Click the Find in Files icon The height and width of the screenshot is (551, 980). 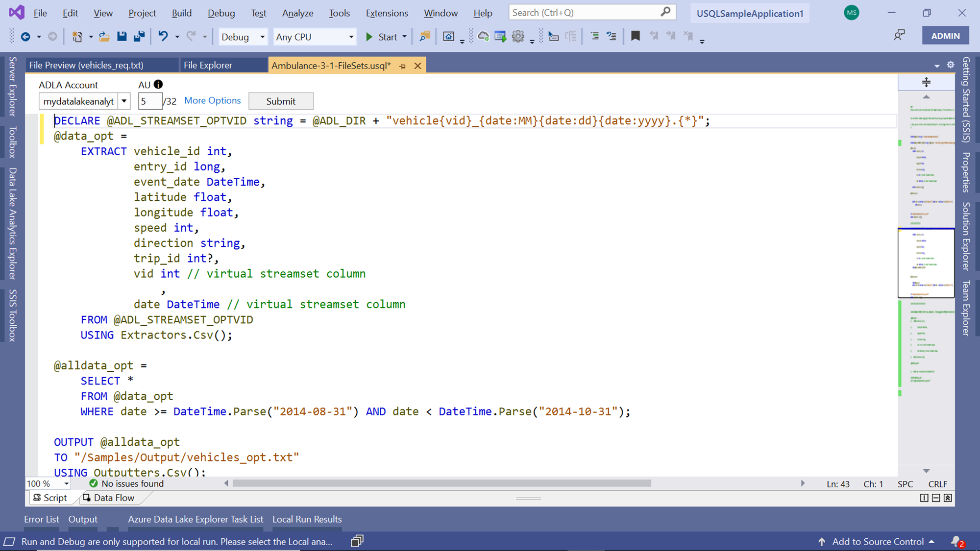coord(424,36)
